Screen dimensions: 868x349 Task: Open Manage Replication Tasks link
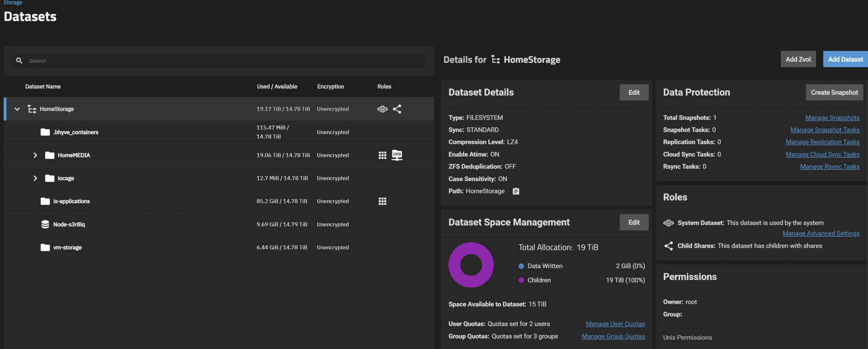tap(823, 142)
